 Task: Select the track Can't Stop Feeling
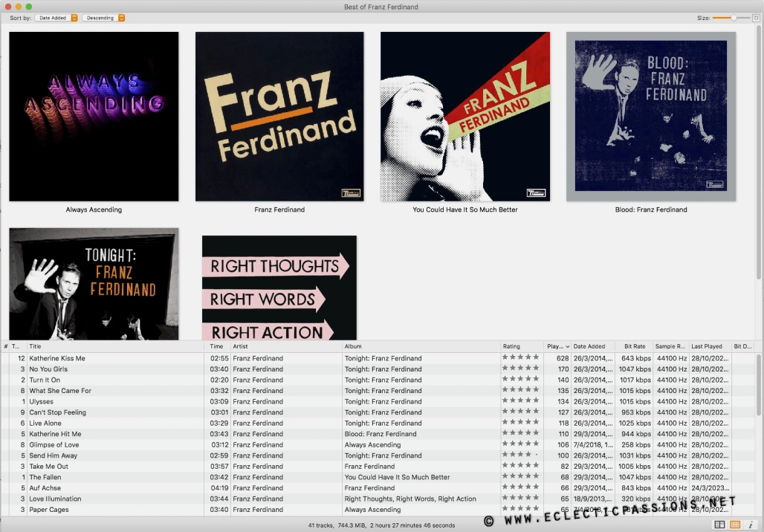coord(57,412)
